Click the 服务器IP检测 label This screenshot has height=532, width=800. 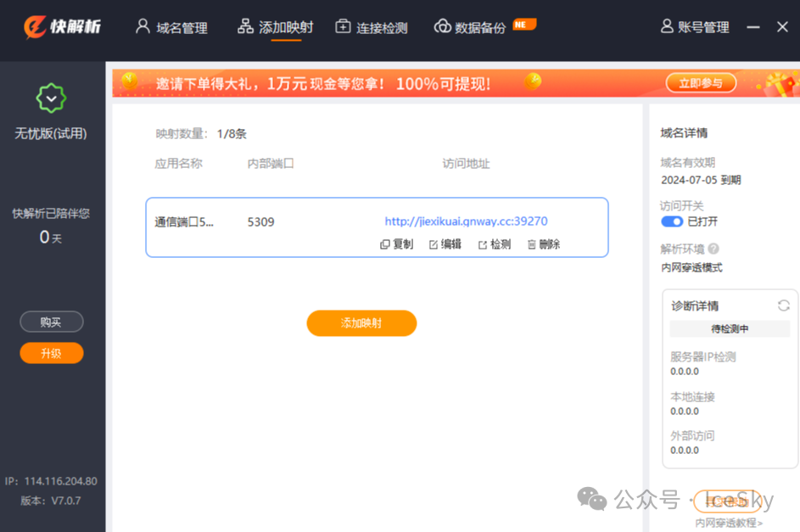703,357
